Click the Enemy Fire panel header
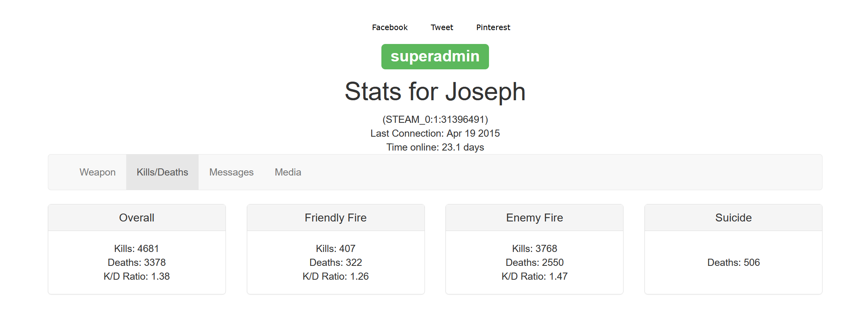This screenshot has height=332, width=868. point(534,218)
